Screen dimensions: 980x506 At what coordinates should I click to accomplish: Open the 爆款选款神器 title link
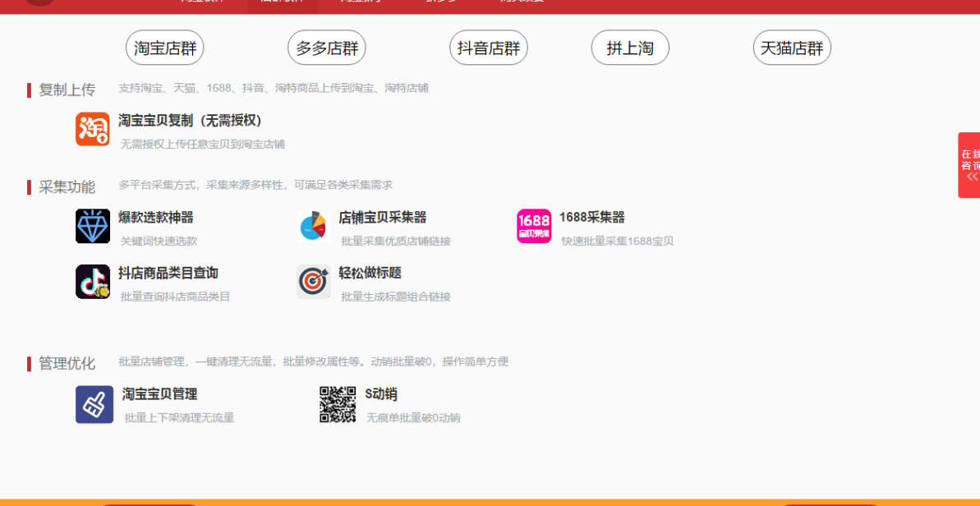[x=155, y=218]
